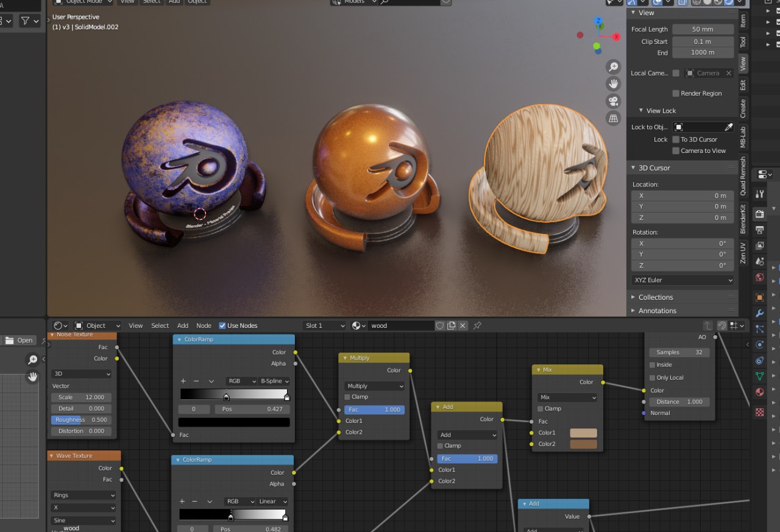Switch to the Zen UV sidebar tab
Image resolution: width=780 pixels, height=532 pixels.
[x=743, y=253]
